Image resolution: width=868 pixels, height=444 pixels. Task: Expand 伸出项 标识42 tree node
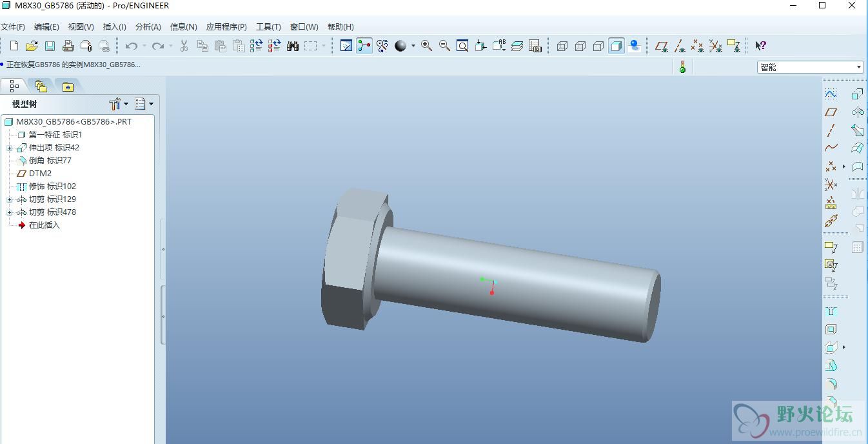[x=10, y=148]
